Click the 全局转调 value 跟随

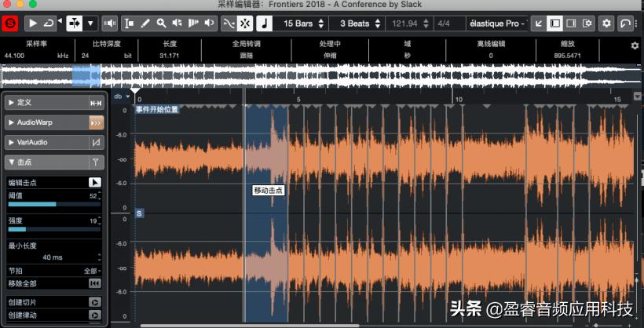pos(246,56)
